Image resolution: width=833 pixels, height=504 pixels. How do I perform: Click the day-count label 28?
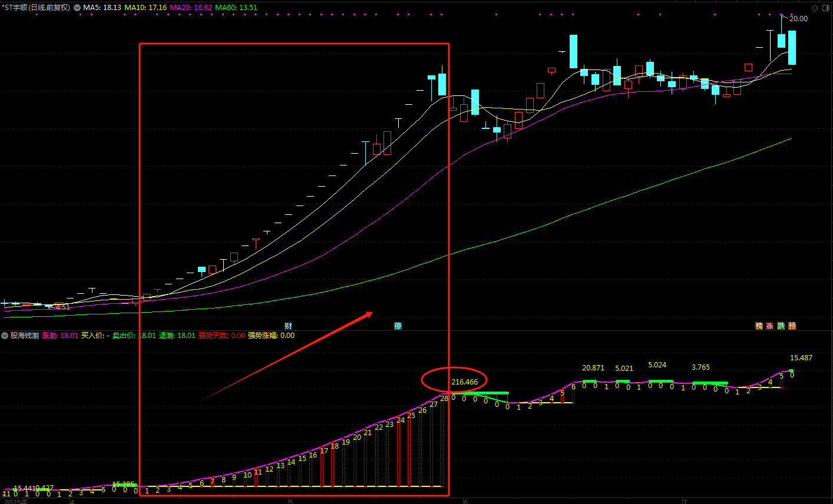(x=444, y=399)
